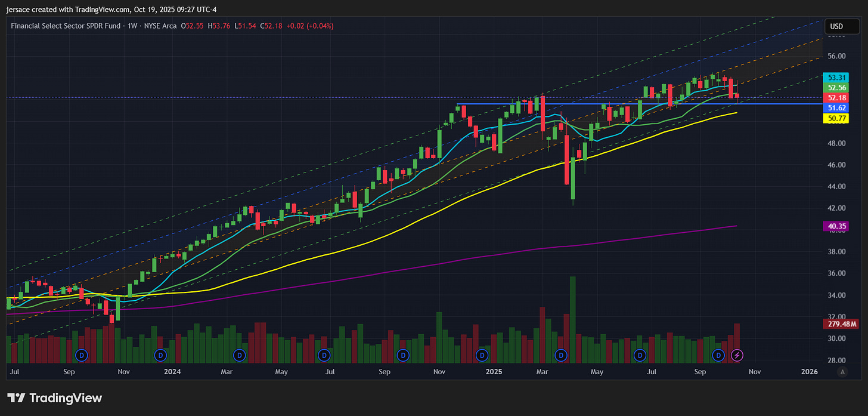Toggle the auto-scale 'A' button
Viewport: 868px width, 416px height.
pos(842,372)
